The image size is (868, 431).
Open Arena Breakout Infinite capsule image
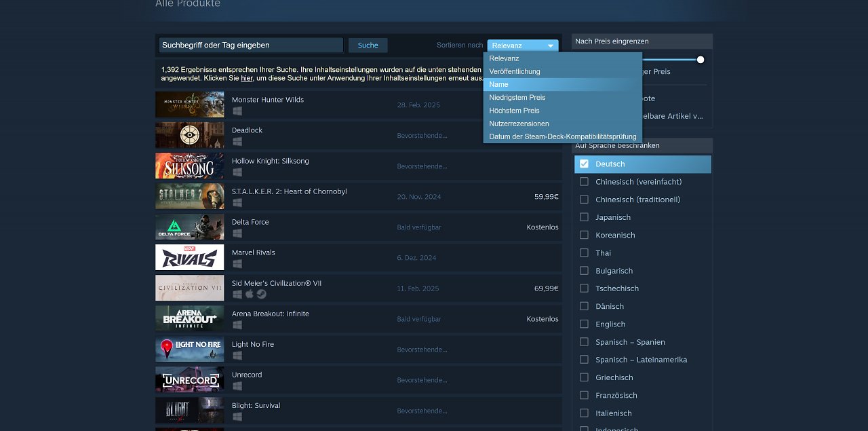pos(189,318)
